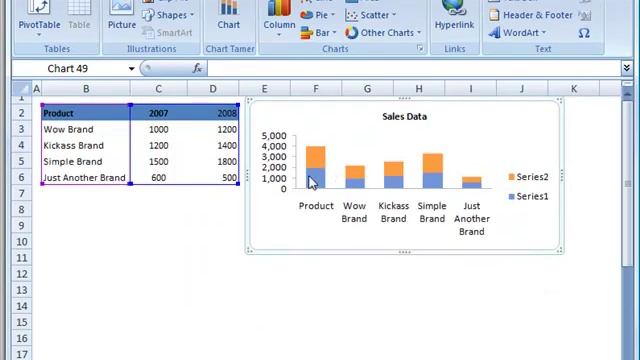Click the Header & Footer button
The height and width of the screenshot is (360, 640).
[531, 15]
